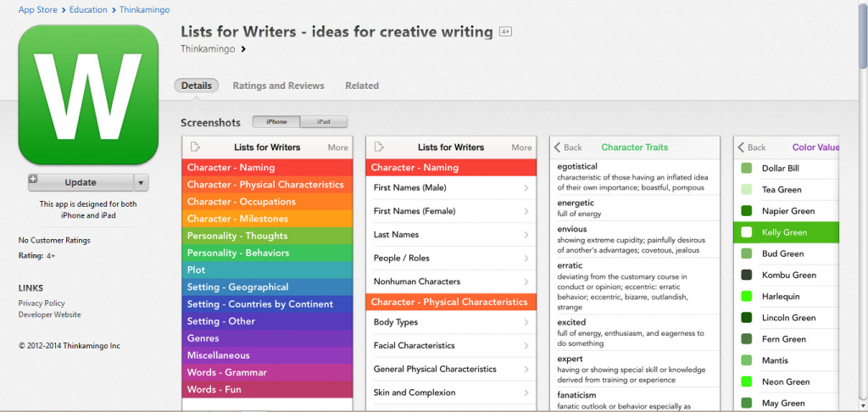Select Personality - Behaviors row
This screenshot has height=412, width=868.
(267, 253)
